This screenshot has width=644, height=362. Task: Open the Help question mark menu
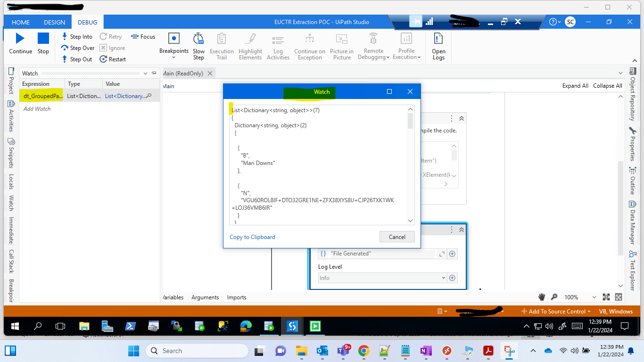(x=555, y=22)
